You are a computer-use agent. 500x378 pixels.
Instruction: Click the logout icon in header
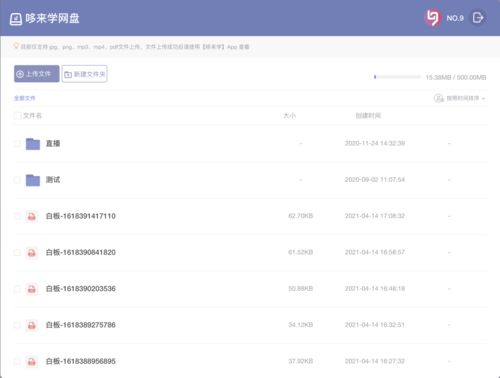pyautogui.click(x=478, y=18)
